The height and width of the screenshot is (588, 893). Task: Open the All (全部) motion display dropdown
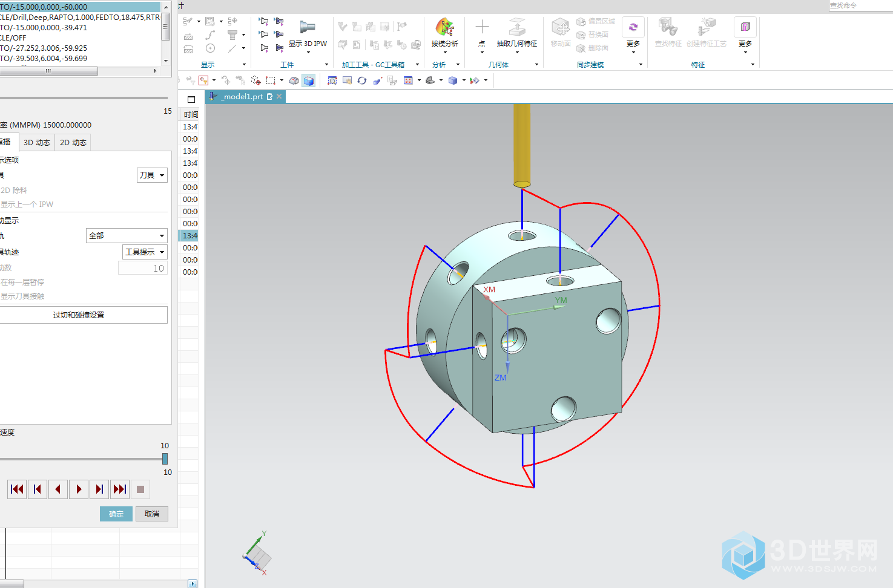[127, 236]
